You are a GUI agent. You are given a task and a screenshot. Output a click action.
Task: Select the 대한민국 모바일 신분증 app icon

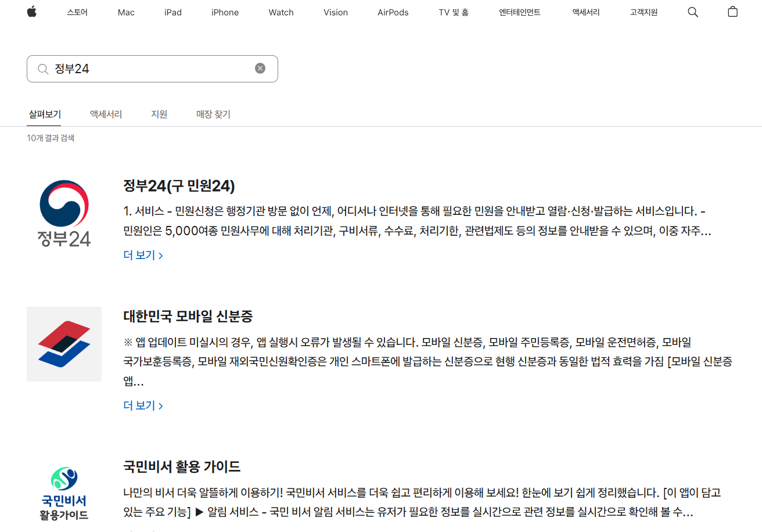coord(64,344)
